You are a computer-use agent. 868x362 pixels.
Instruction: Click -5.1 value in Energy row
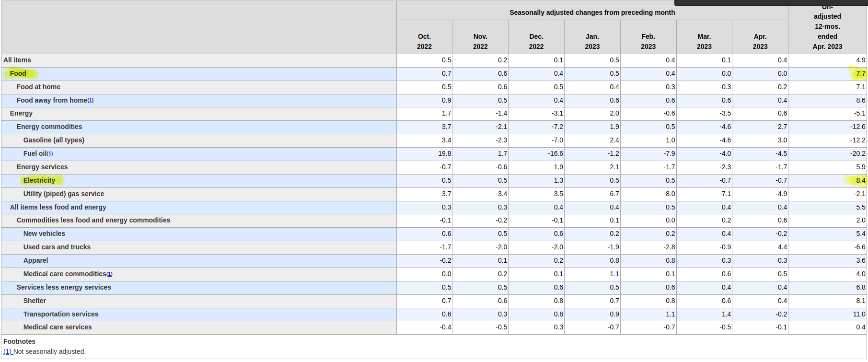(x=859, y=113)
